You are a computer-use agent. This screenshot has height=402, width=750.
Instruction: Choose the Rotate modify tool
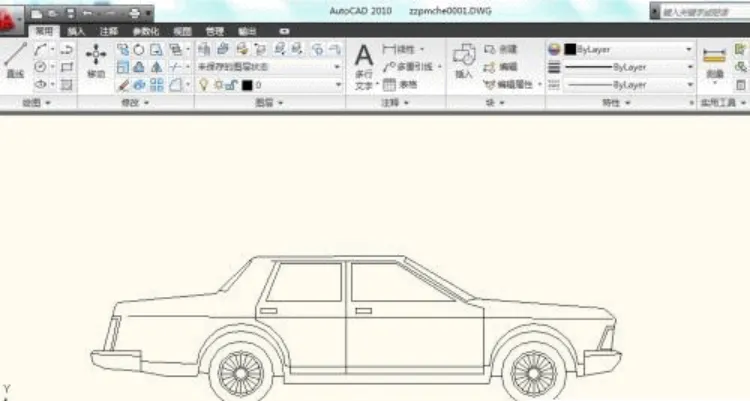coord(139,49)
